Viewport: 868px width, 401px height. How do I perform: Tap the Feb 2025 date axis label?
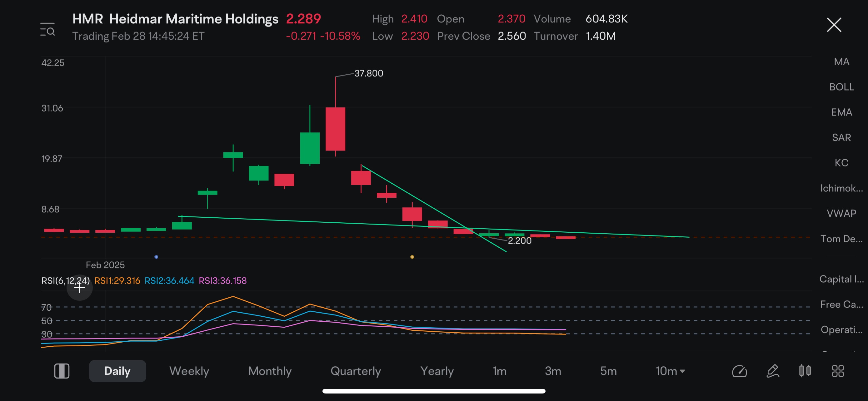click(105, 265)
